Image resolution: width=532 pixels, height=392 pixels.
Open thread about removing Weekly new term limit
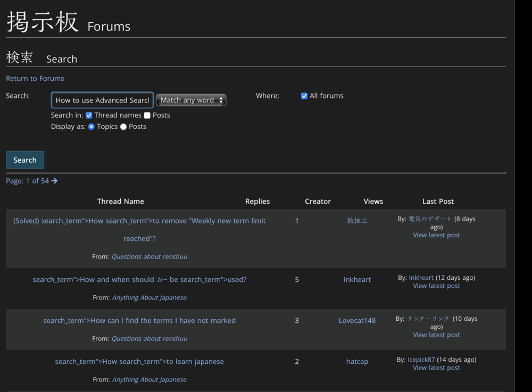coord(139,230)
